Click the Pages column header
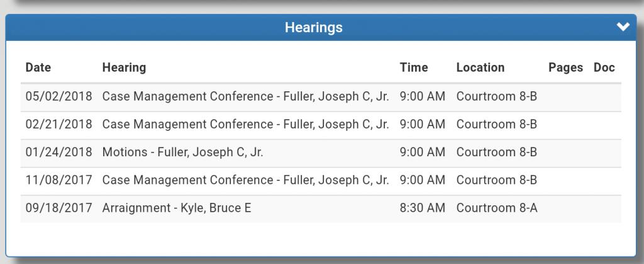644x264 pixels. click(565, 67)
